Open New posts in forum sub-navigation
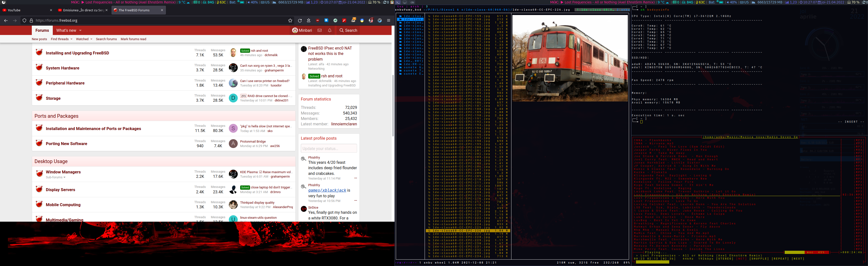 click(39, 39)
